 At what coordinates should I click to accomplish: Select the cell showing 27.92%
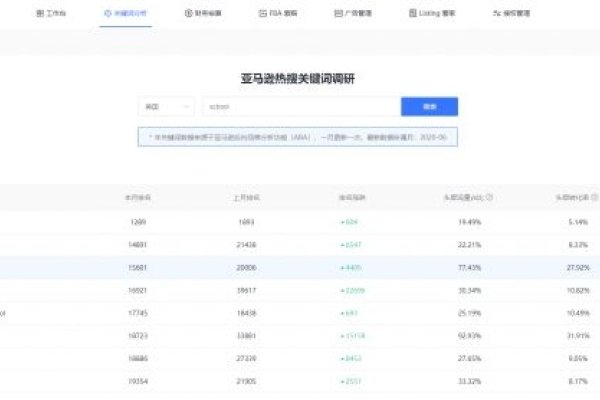[x=578, y=268]
